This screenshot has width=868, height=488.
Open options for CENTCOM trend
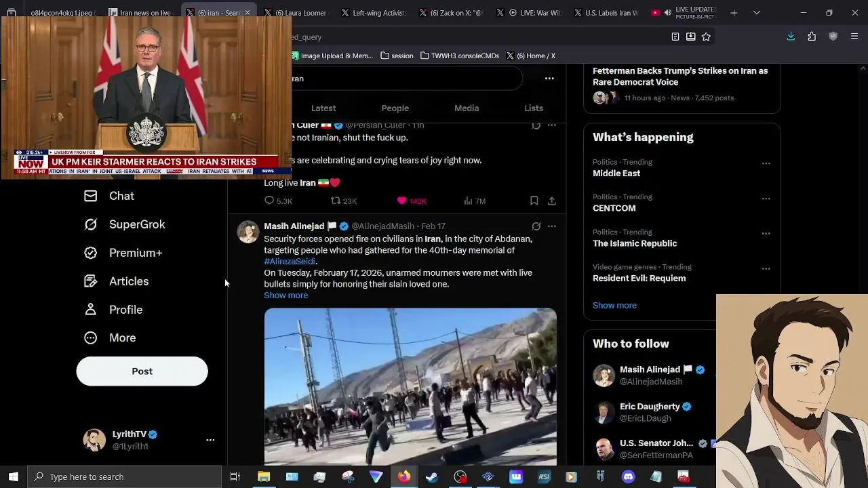[766, 199]
